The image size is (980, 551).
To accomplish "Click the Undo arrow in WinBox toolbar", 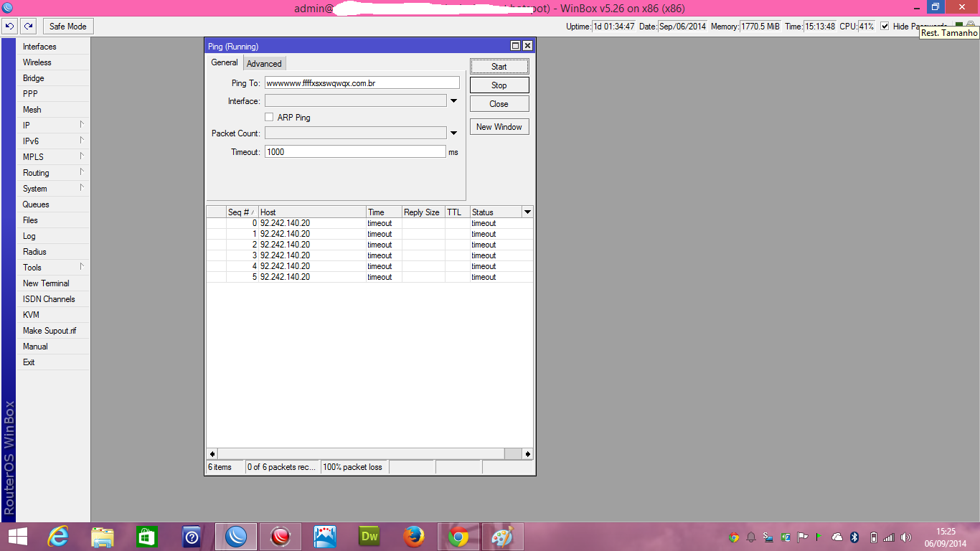I will tap(9, 27).
